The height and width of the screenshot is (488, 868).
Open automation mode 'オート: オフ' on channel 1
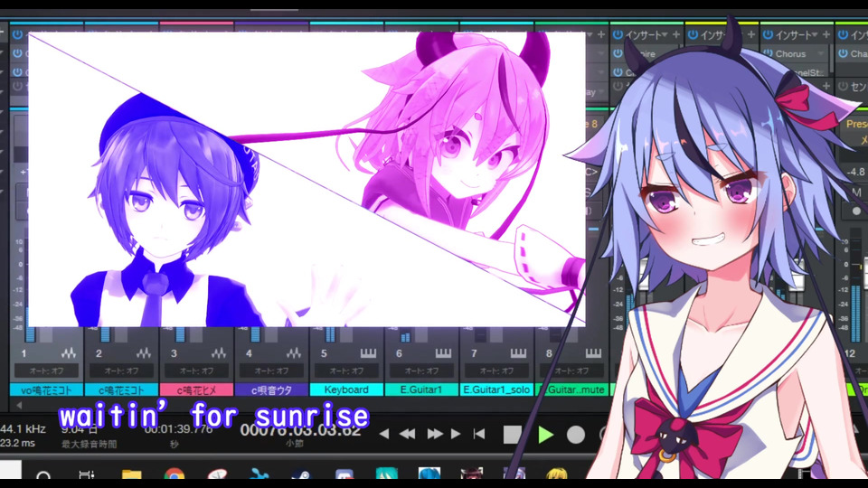tap(46, 371)
